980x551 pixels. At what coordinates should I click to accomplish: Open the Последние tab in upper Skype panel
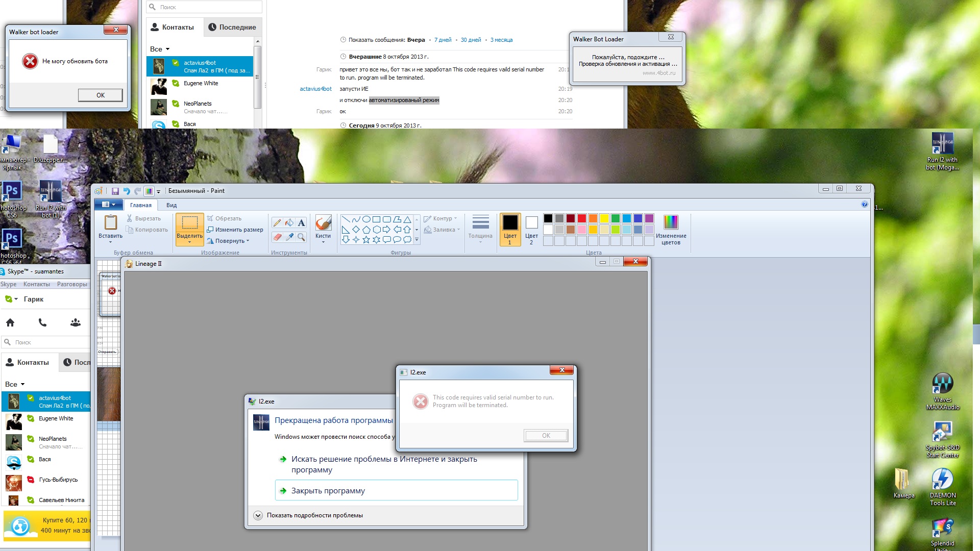(x=233, y=27)
